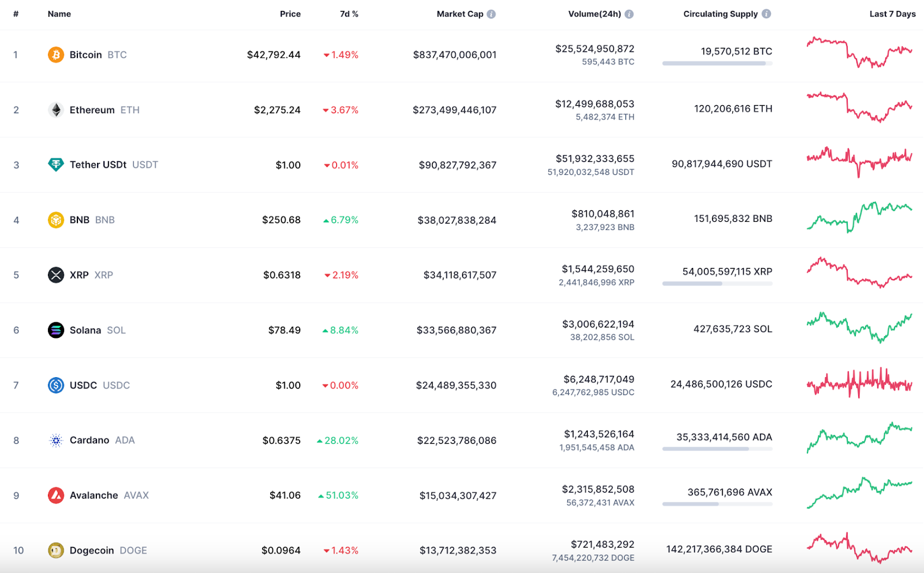This screenshot has width=924, height=573.
Task: Click Avalanche circulating supply progress bar
Action: [x=717, y=504]
